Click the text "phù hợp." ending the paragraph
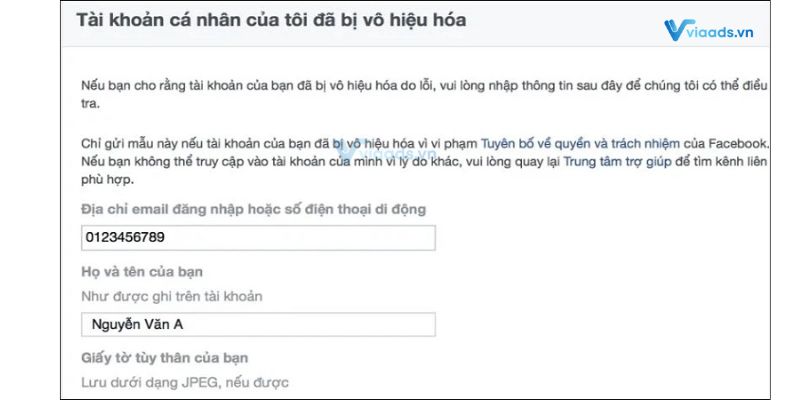 pyautogui.click(x=105, y=180)
